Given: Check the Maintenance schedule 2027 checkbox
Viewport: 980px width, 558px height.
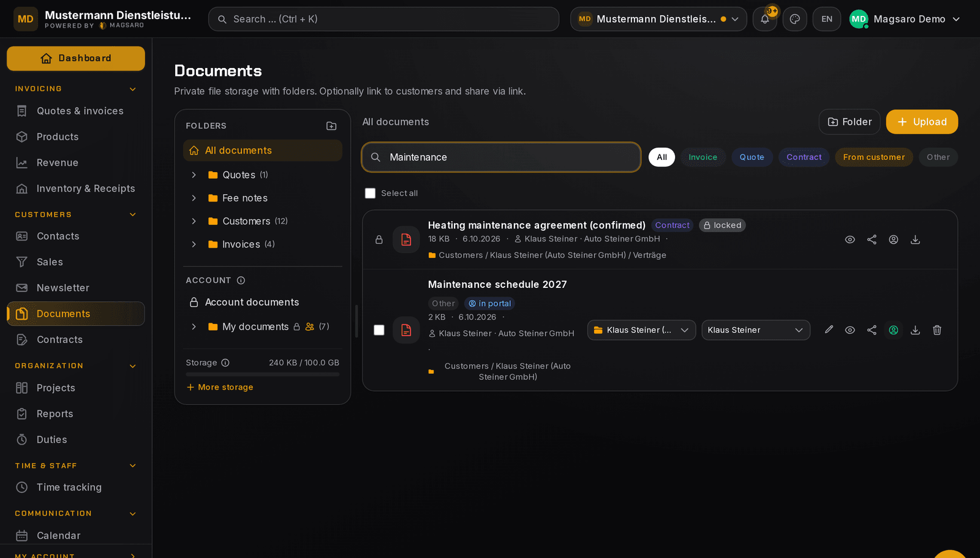Looking at the screenshot, I should 379,330.
